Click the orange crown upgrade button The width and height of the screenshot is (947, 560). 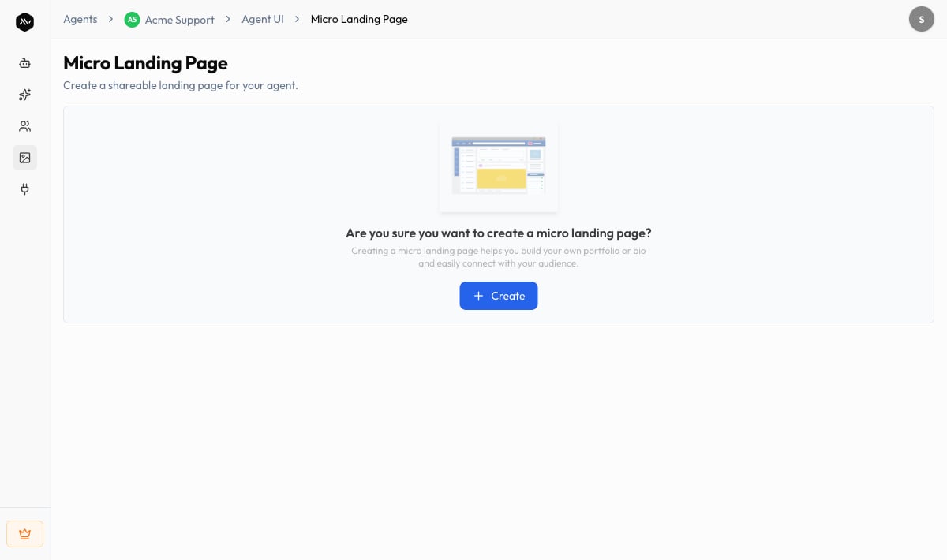(24, 534)
